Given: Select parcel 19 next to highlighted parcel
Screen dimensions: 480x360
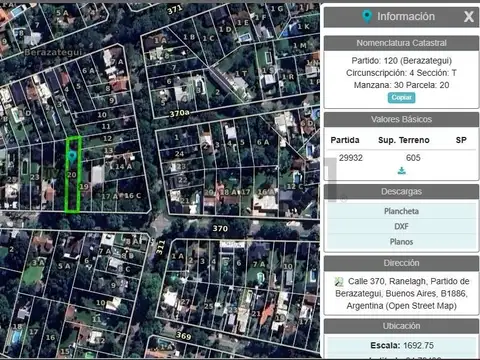Looking at the screenshot, I should point(84,187).
